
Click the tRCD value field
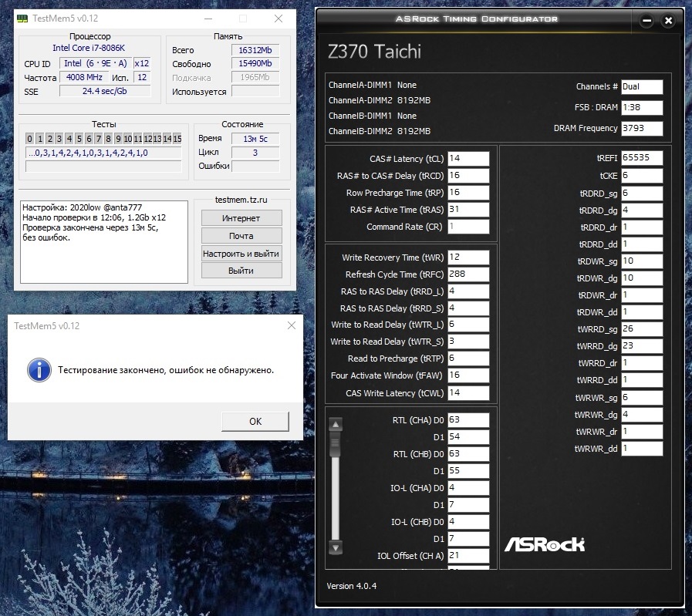click(468, 176)
